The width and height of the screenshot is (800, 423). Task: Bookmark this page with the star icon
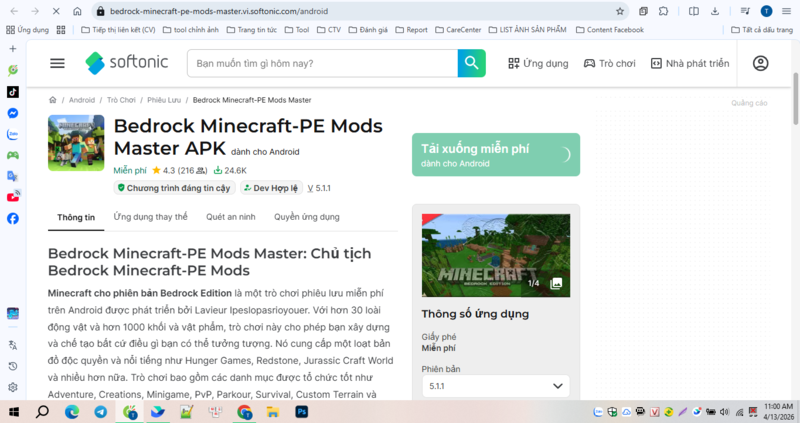tap(620, 11)
